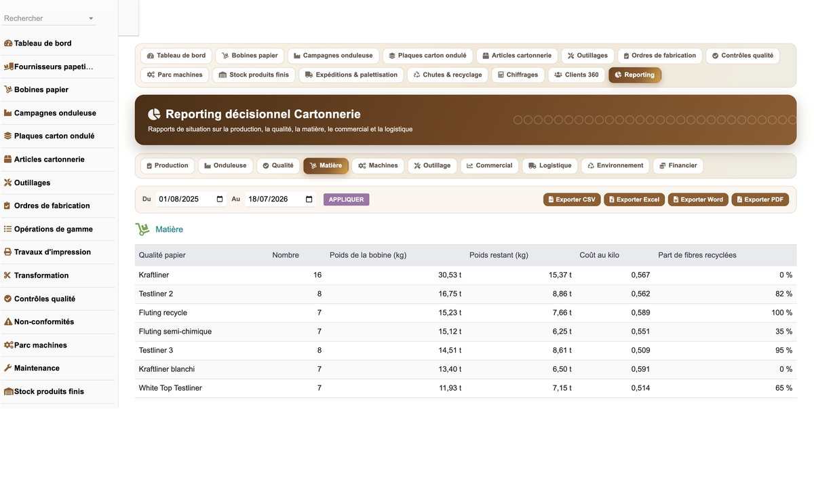Click Exporter Excel button
Image resolution: width=814 pixels, height=504 pixels.
(x=634, y=199)
